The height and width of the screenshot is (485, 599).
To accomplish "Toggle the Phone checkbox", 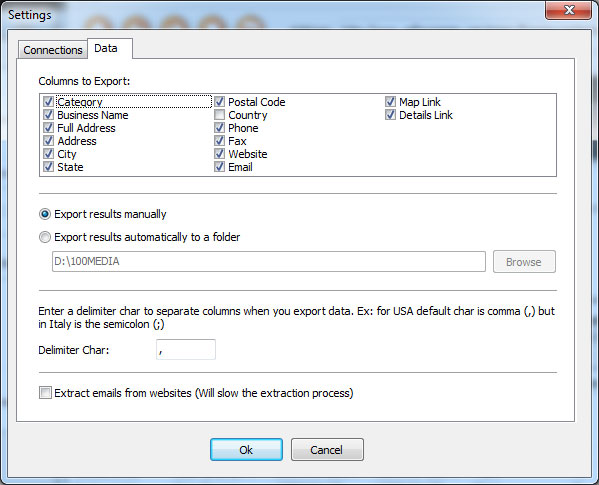I will [x=219, y=128].
